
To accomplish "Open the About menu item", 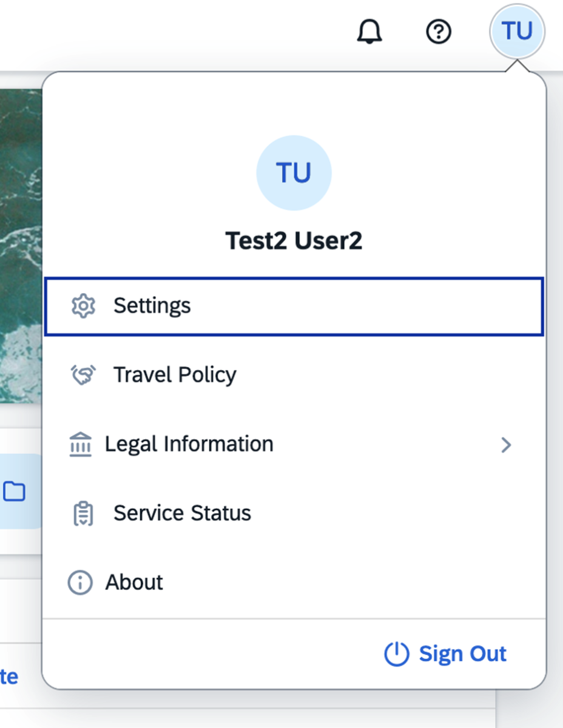I will [134, 582].
